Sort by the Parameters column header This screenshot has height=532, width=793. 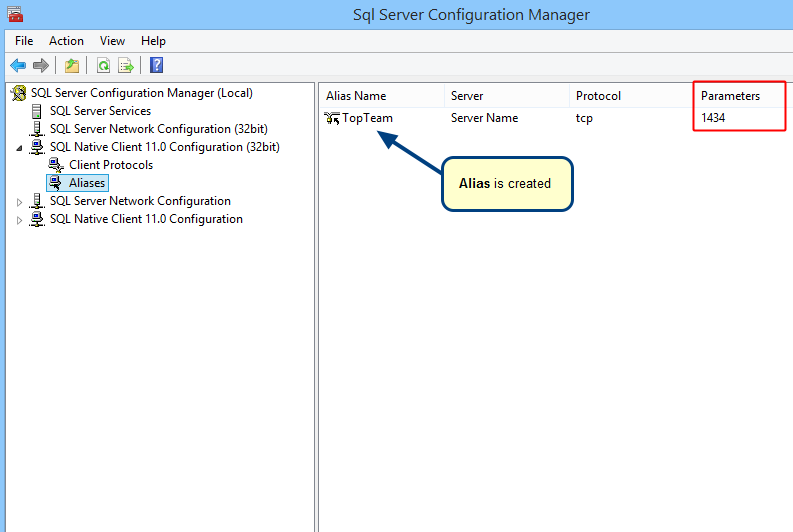pyautogui.click(x=730, y=96)
